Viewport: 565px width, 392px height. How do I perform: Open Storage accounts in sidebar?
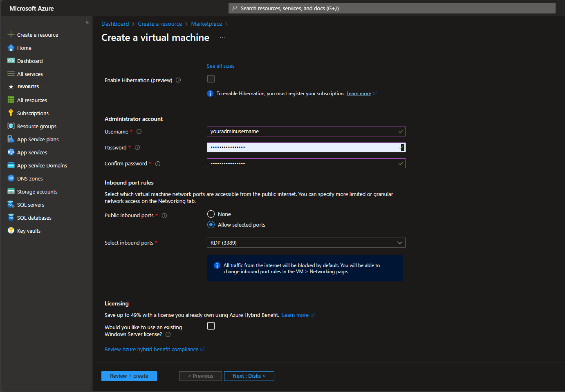coord(37,192)
